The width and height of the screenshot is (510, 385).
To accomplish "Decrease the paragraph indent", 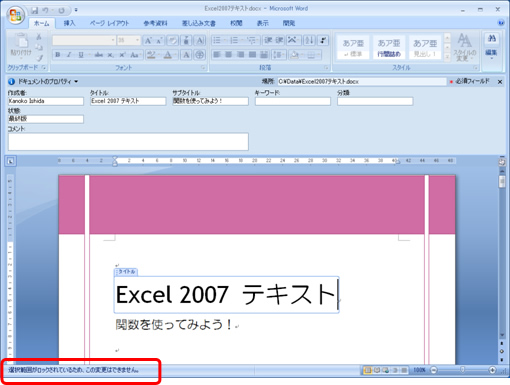I will point(268,40).
